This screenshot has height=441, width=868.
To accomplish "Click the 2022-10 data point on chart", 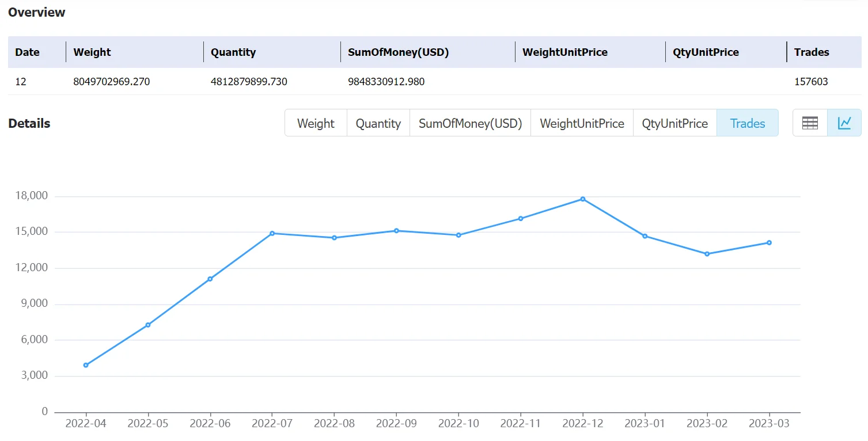I will point(458,235).
